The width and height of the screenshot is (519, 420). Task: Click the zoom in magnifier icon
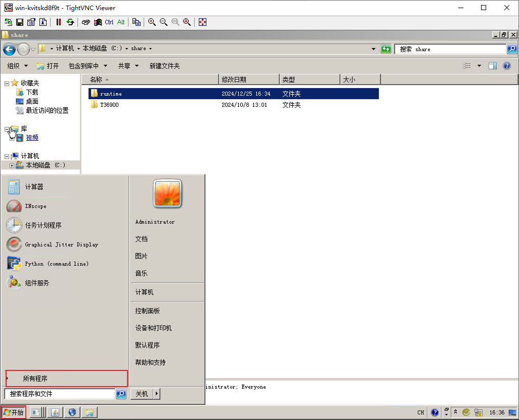click(152, 22)
